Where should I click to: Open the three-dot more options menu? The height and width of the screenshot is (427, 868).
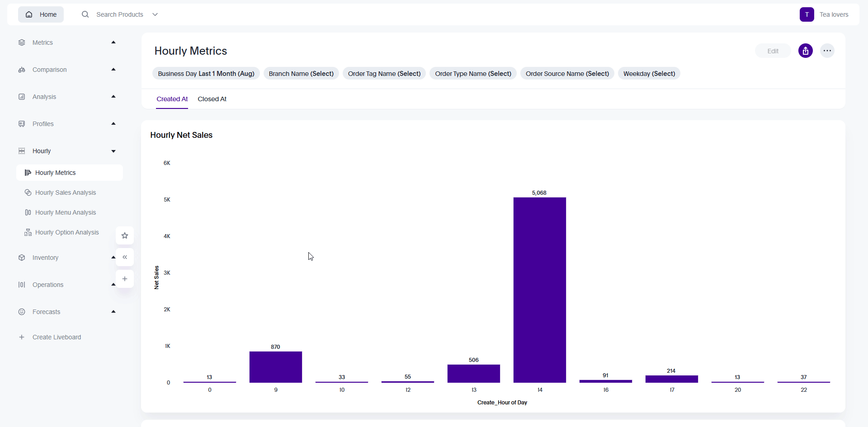(x=827, y=51)
